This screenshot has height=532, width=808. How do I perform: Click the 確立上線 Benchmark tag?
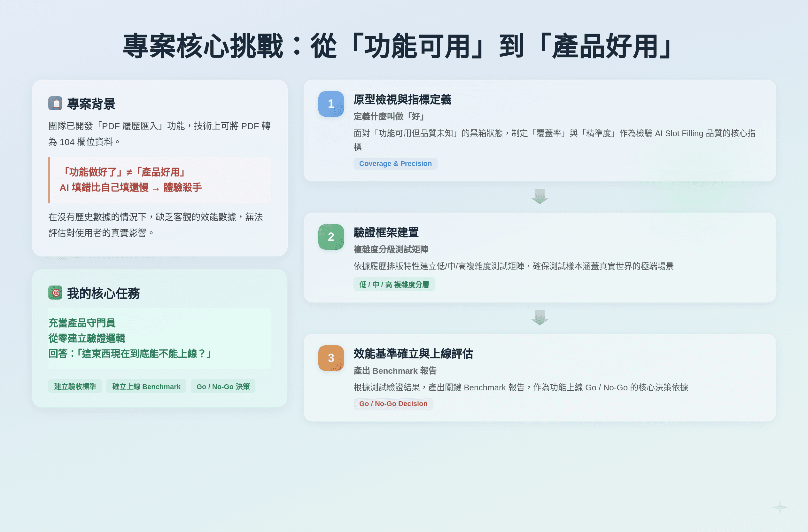(x=146, y=386)
